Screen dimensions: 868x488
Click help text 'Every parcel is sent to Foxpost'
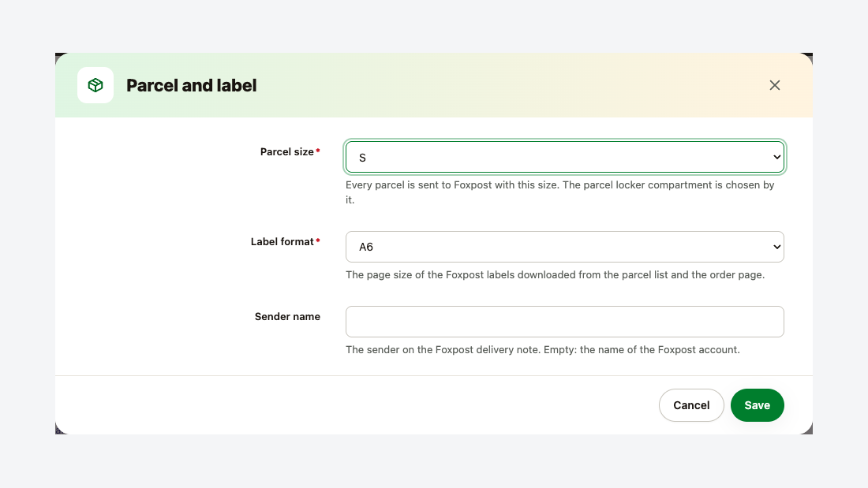coord(560,192)
